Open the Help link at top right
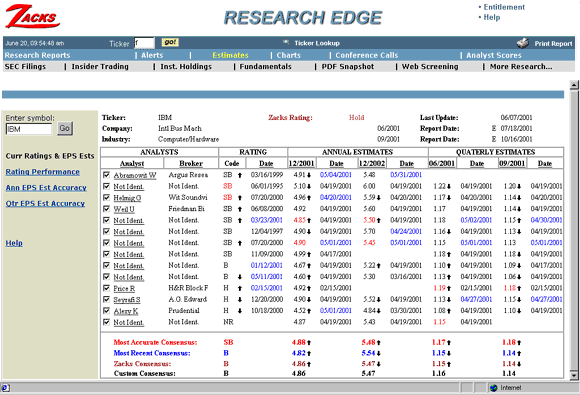Image resolution: width=580 pixels, height=395 pixels. coord(492,17)
